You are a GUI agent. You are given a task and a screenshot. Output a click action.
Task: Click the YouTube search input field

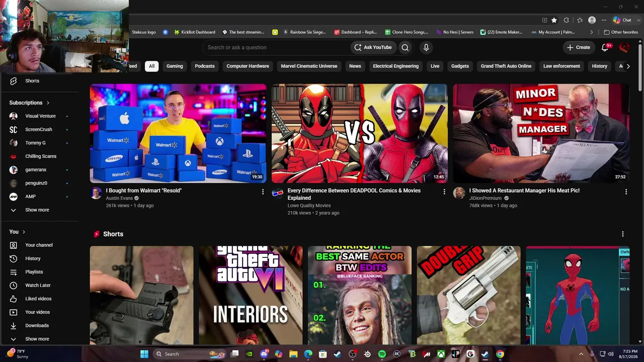pyautogui.click(x=277, y=47)
